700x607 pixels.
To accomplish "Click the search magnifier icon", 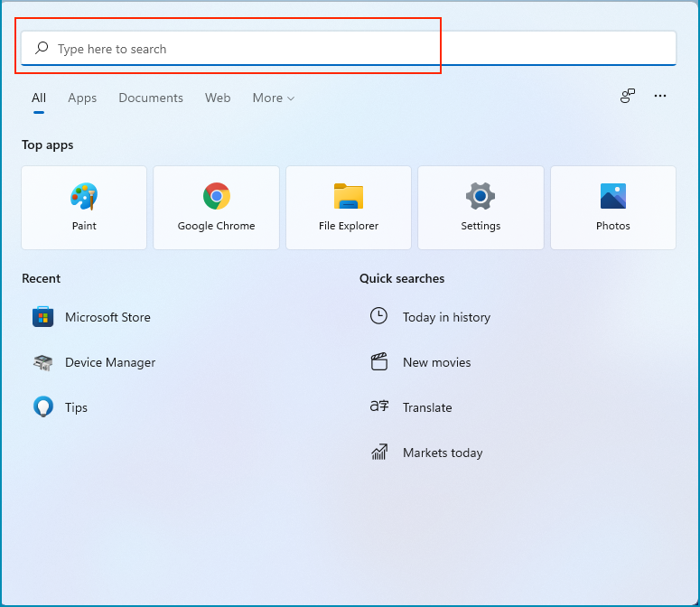I will point(42,49).
